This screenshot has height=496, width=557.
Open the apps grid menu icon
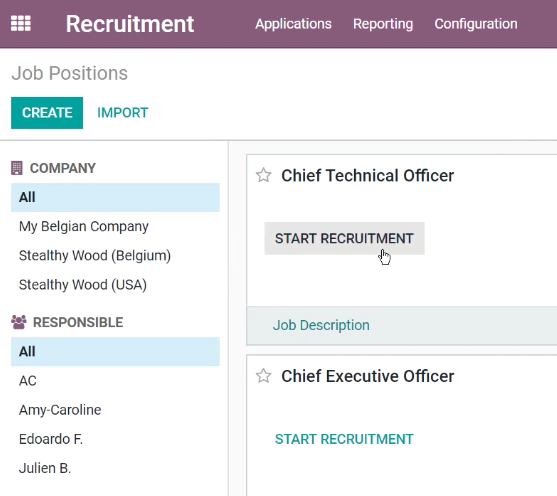21,23
